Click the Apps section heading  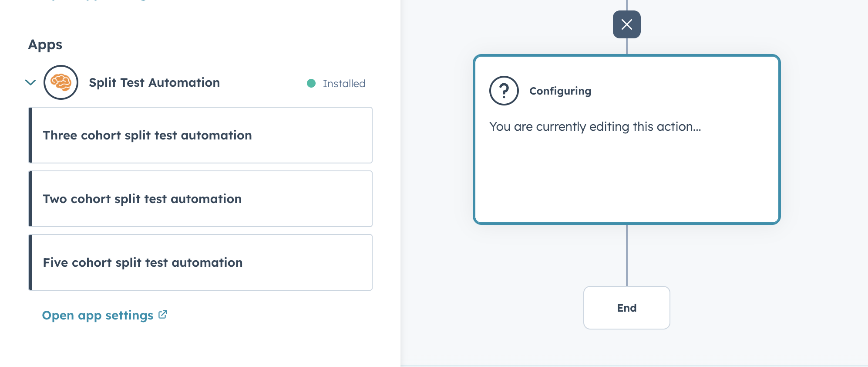click(45, 44)
